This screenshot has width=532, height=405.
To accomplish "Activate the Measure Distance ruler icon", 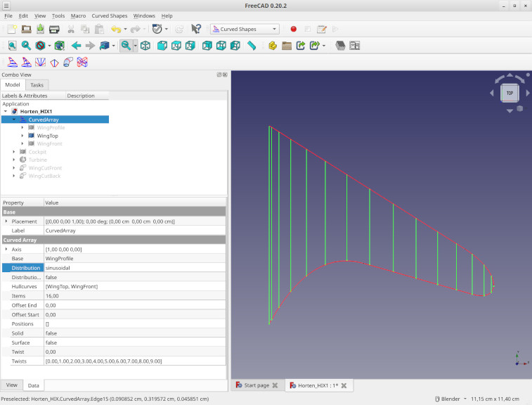I will [252, 46].
